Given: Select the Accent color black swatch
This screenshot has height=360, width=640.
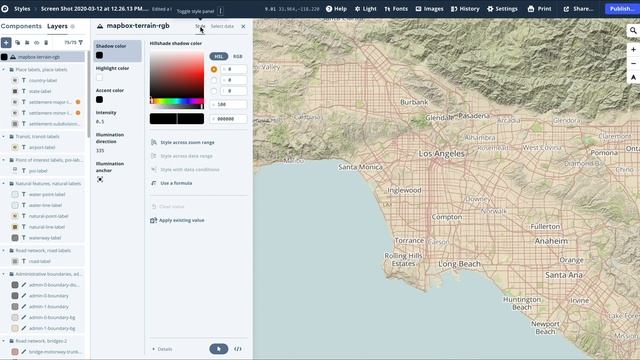Looking at the screenshot, I should click(100, 100).
